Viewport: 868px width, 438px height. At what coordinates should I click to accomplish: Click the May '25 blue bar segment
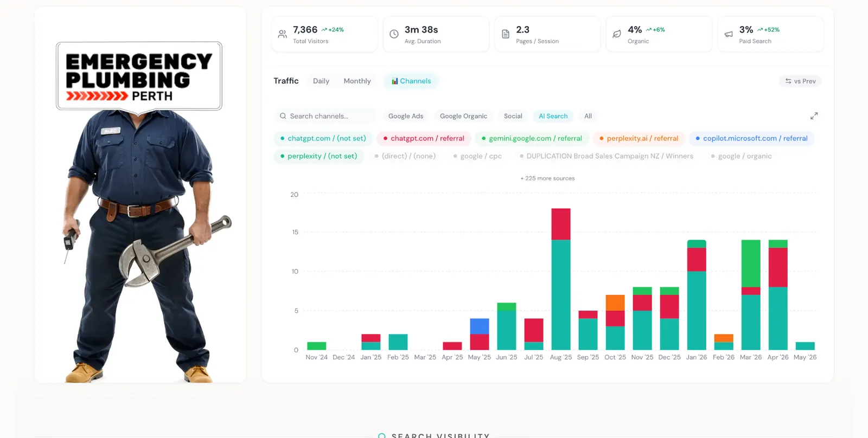(x=480, y=326)
